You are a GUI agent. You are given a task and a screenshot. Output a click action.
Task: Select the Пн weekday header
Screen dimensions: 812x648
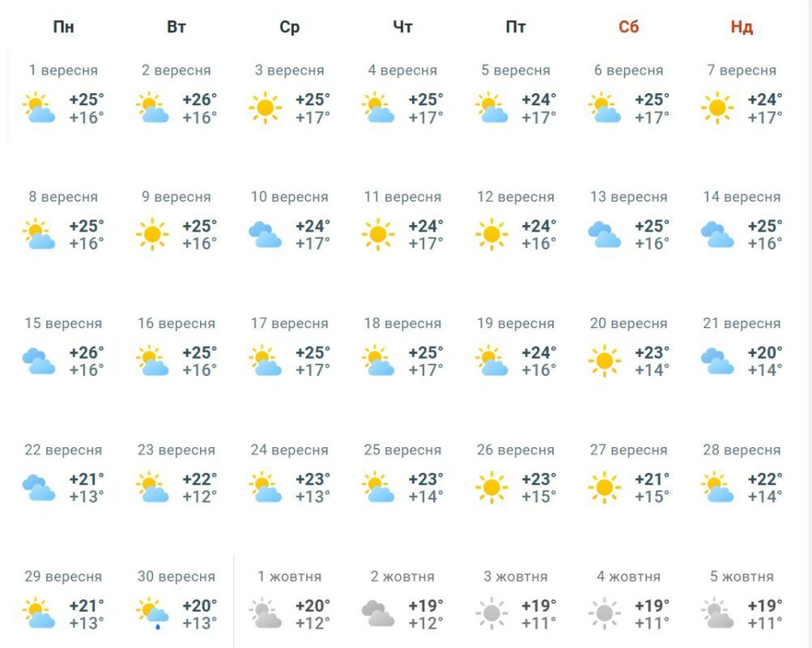pyautogui.click(x=63, y=27)
